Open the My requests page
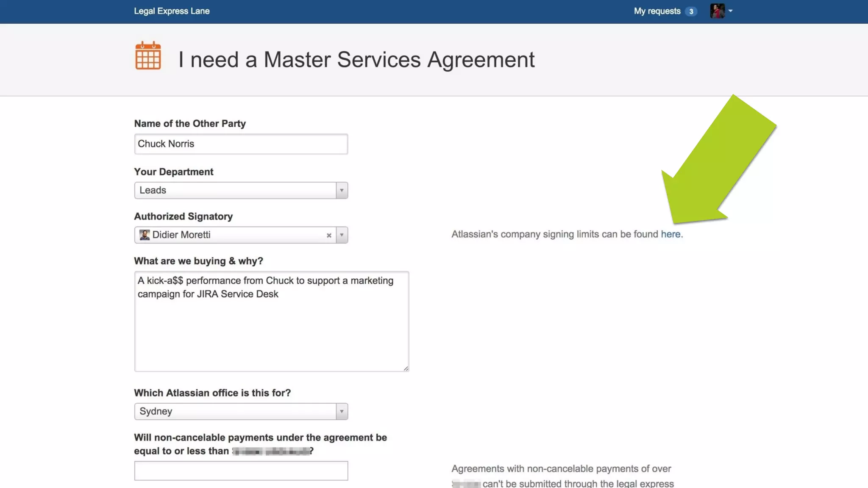Viewport: 868px width, 488px height. click(x=657, y=11)
